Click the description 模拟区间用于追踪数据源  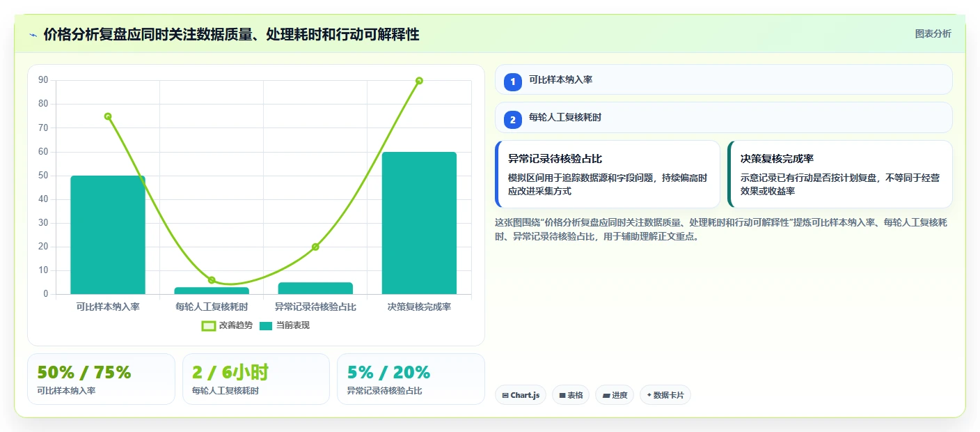[x=608, y=185]
